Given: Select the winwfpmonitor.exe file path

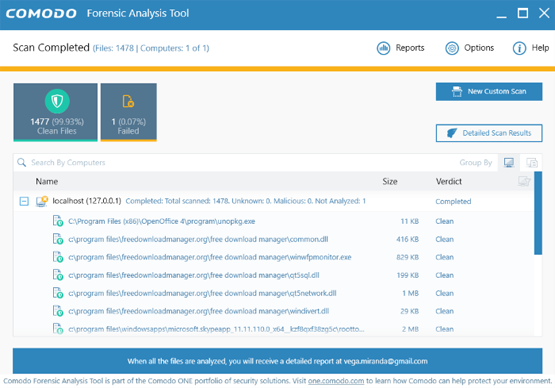Looking at the screenshot, I should (x=210, y=257).
